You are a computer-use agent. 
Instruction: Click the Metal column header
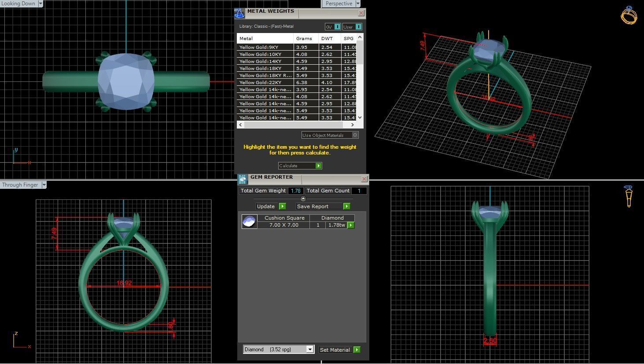pos(265,38)
